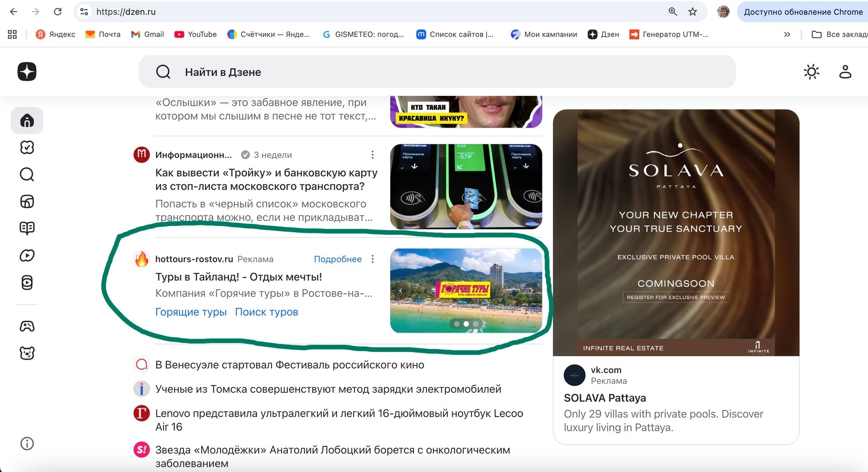Bookmark this page with star icon

(692, 12)
